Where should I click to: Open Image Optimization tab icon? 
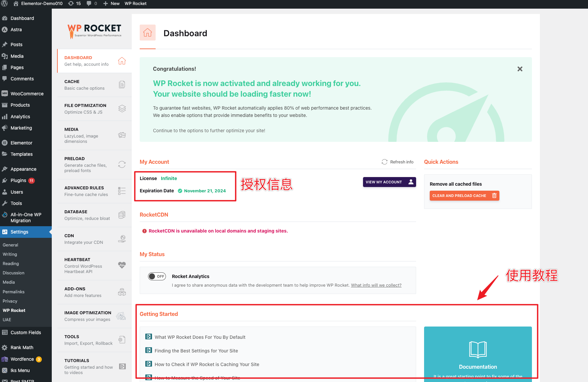click(121, 316)
